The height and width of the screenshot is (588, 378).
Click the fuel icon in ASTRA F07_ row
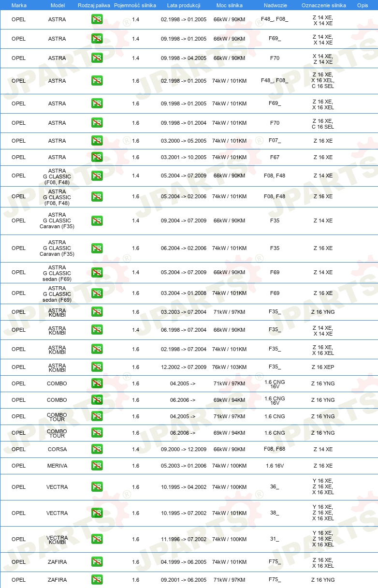pyautogui.click(x=97, y=141)
